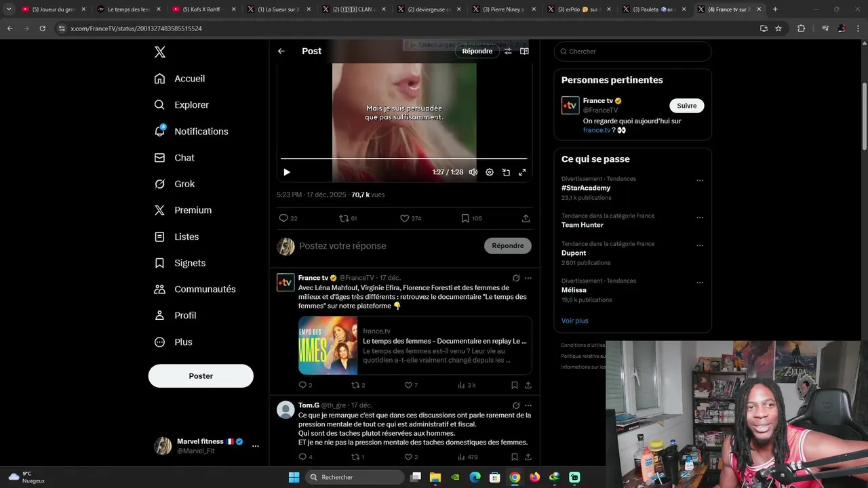Toggle picture-in-picture on the video
Image resolution: width=868 pixels, height=488 pixels.
[x=506, y=172]
